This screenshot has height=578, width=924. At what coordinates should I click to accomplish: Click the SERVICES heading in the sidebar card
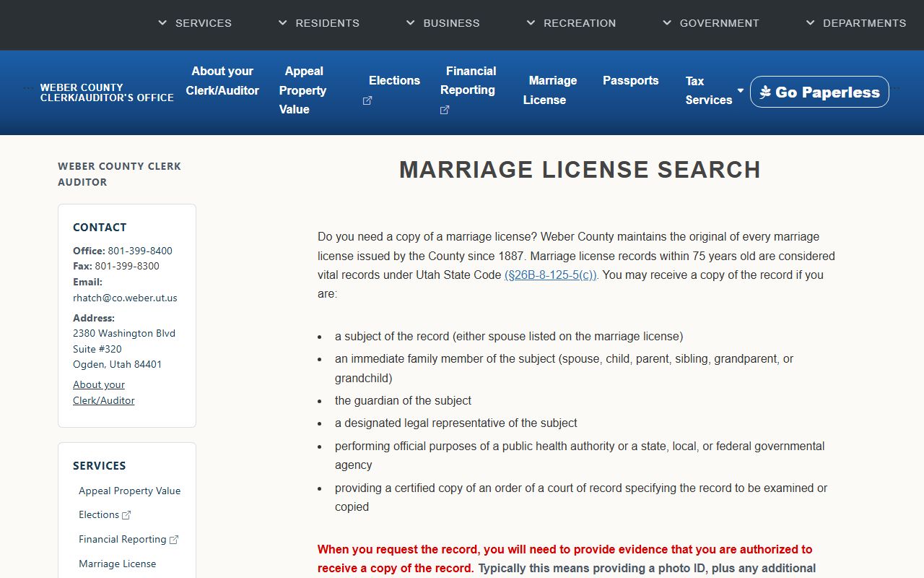click(x=100, y=465)
